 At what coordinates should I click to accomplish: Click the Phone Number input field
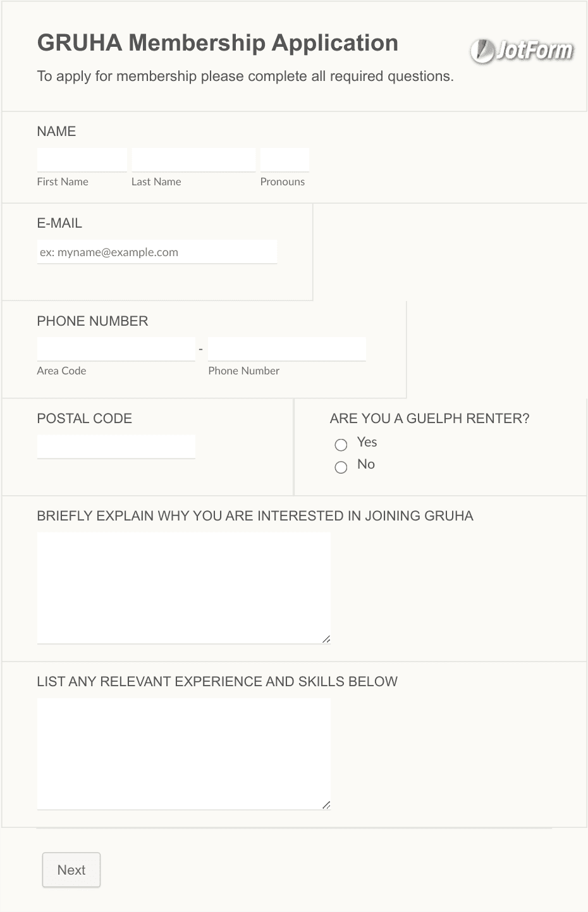click(x=287, y=348)
